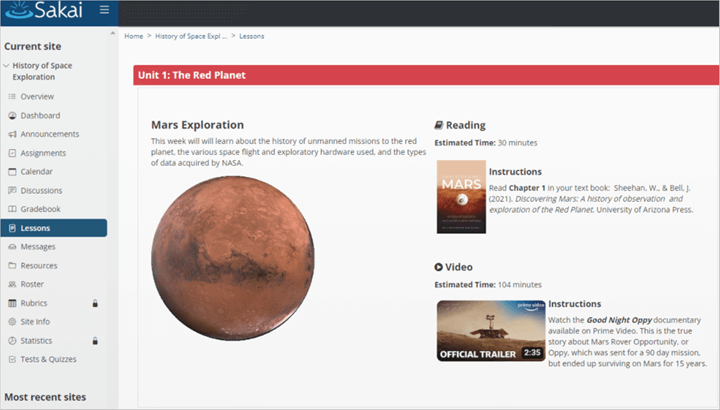Toggle the hamburger navigation menu
The image size is (720, 410).
[104, 11]
